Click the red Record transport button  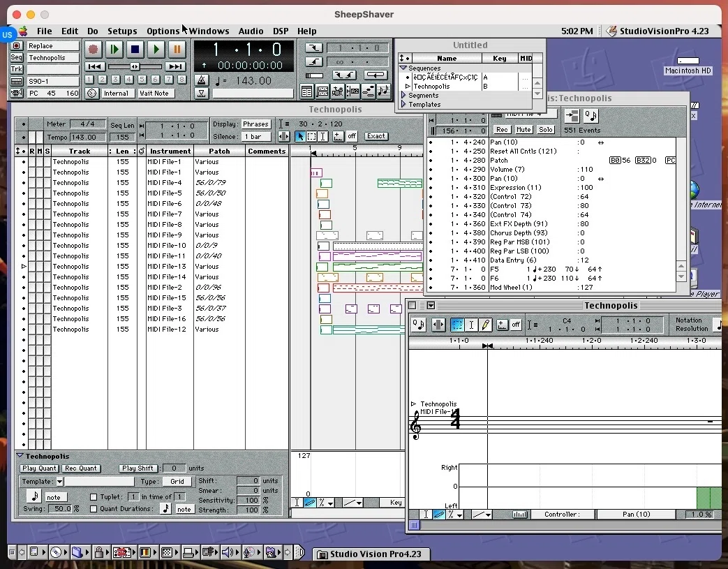[x=94, y=49]
